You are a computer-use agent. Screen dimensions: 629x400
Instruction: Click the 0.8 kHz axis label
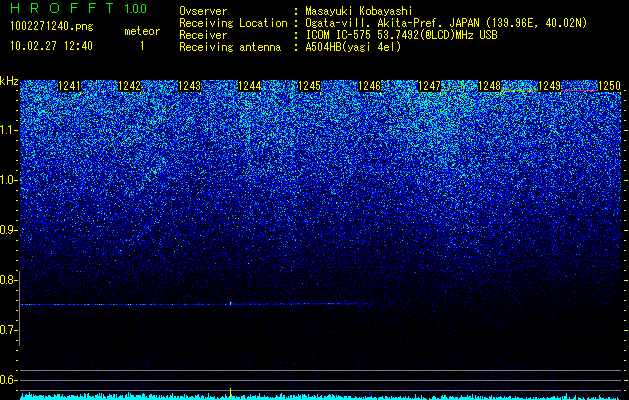pyautogui.click(x=7, y=280)
